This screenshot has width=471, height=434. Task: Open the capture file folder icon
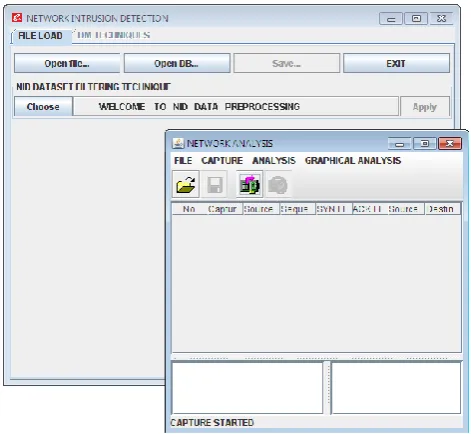[186, 184]
